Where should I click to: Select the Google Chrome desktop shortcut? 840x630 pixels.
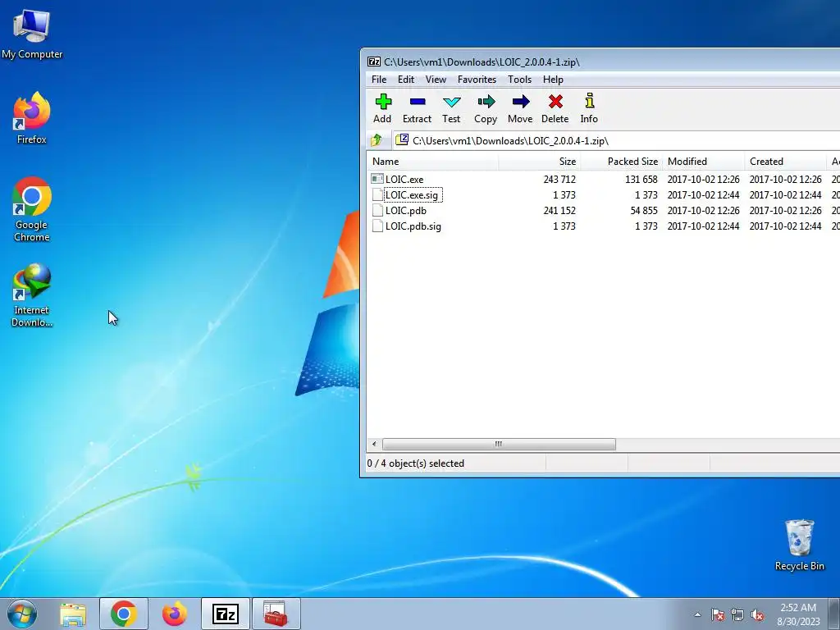pyautogui.click(x=32, y=209)
